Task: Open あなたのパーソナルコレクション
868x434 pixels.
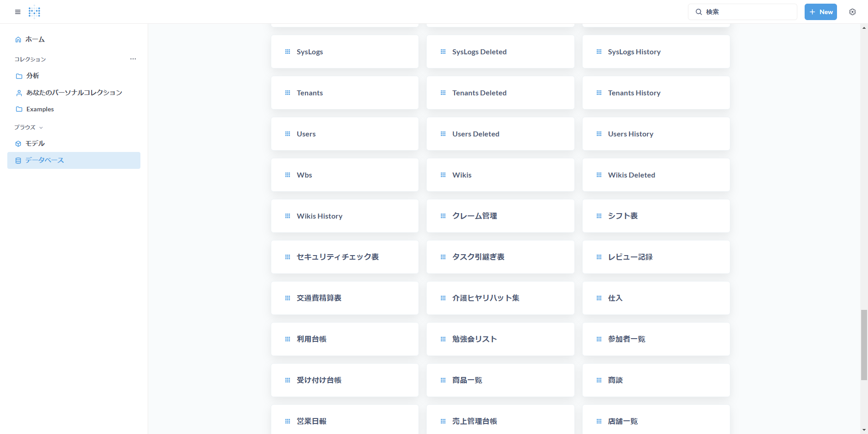Action: (x=74, y=93)
